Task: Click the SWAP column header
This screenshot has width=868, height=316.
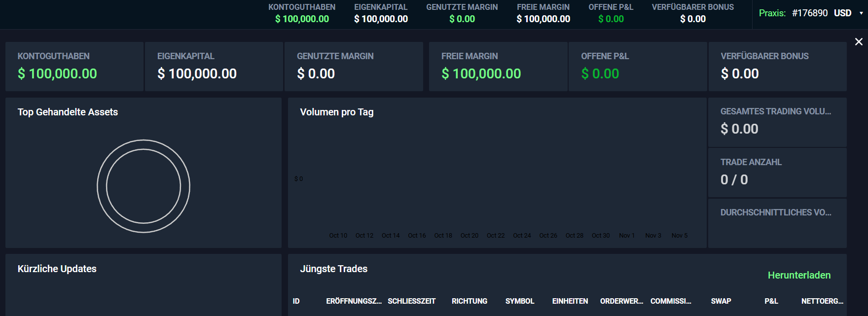Action: [x=721, y=301]
